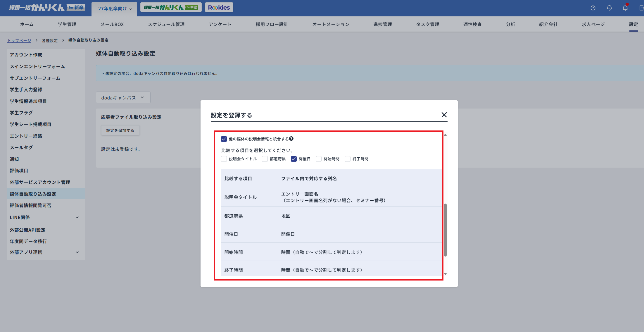Uncheck 他の媒体の説明会情報と統合する checkbox

(x=224, y=139)
